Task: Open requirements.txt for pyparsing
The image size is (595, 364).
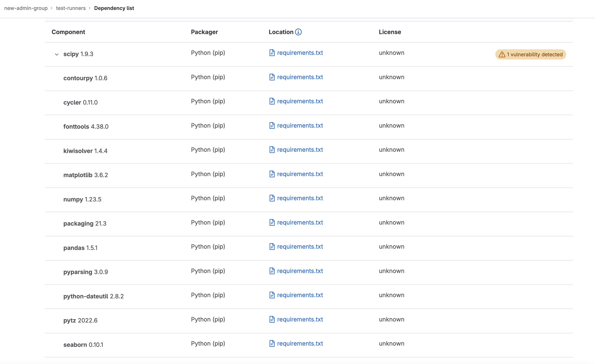Action: point(300,271)
